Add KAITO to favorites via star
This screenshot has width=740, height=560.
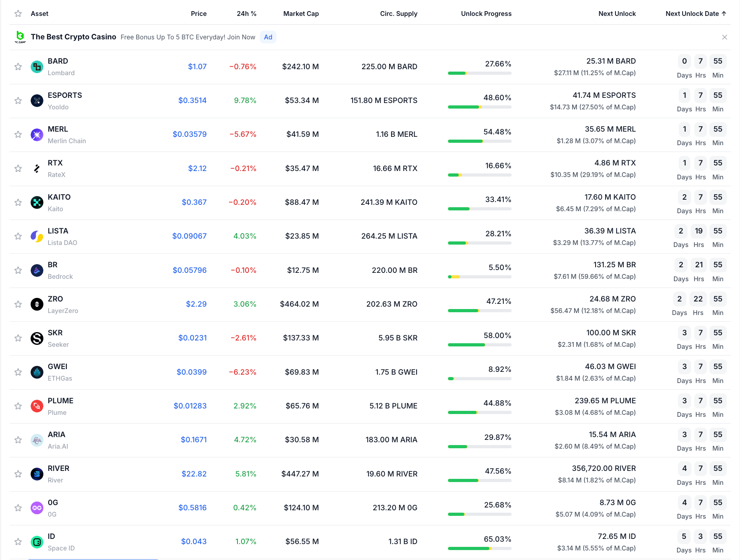coord(18,202)
